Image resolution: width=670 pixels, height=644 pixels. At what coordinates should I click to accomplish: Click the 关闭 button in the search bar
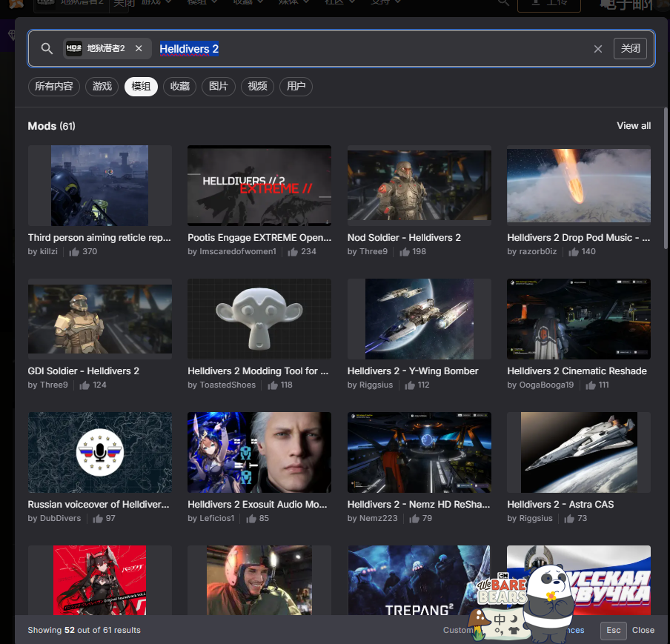(630, 49)
